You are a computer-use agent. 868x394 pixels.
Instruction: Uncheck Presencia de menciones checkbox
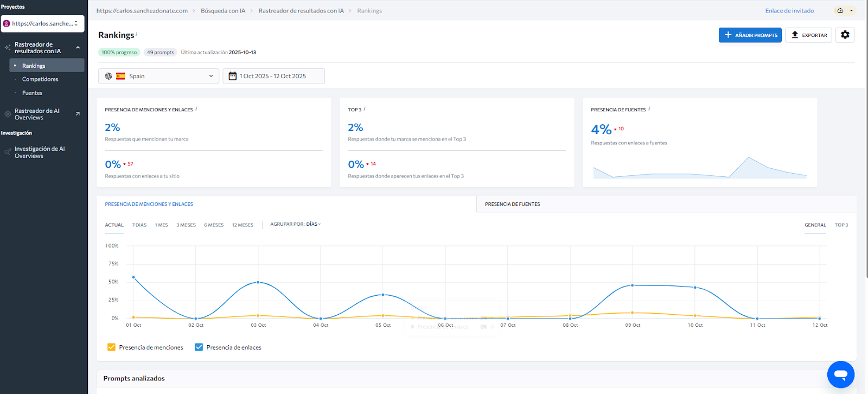(112, 347)
